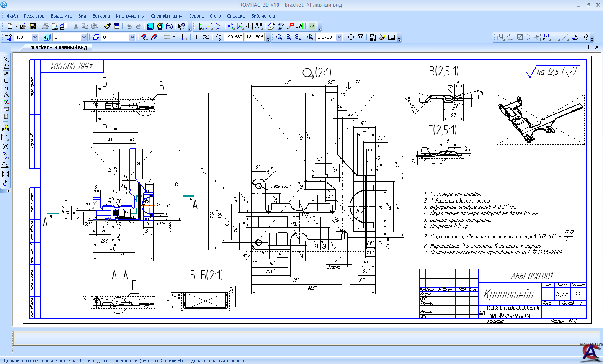Click the Pan view arrows icon

click(x=351, y=37)
